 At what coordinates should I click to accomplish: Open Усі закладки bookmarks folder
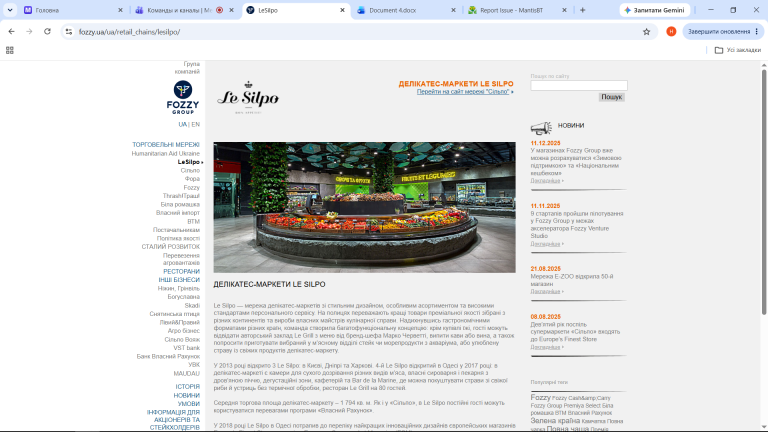coord(738,50)
